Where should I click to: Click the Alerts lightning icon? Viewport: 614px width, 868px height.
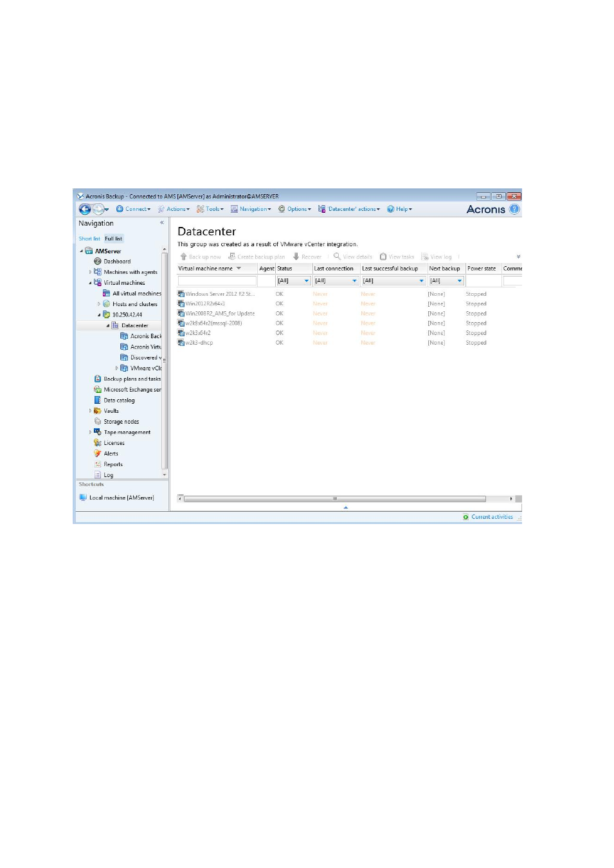pos(98,453)
